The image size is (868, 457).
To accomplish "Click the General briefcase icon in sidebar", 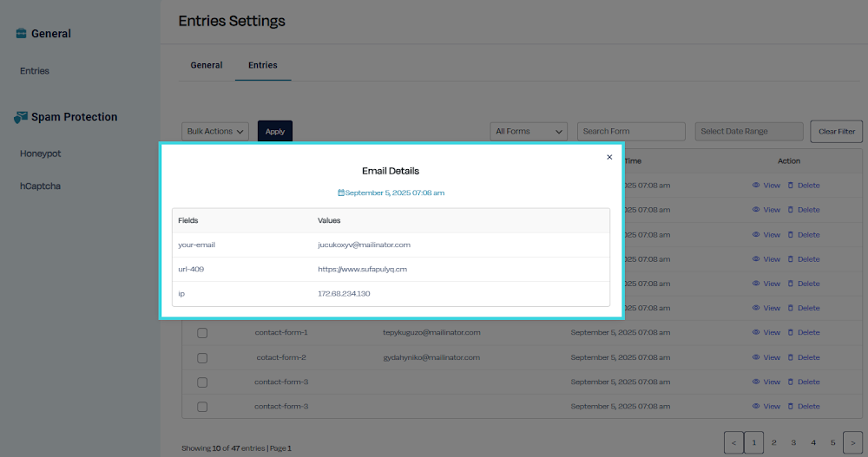I will pos(21,34).
